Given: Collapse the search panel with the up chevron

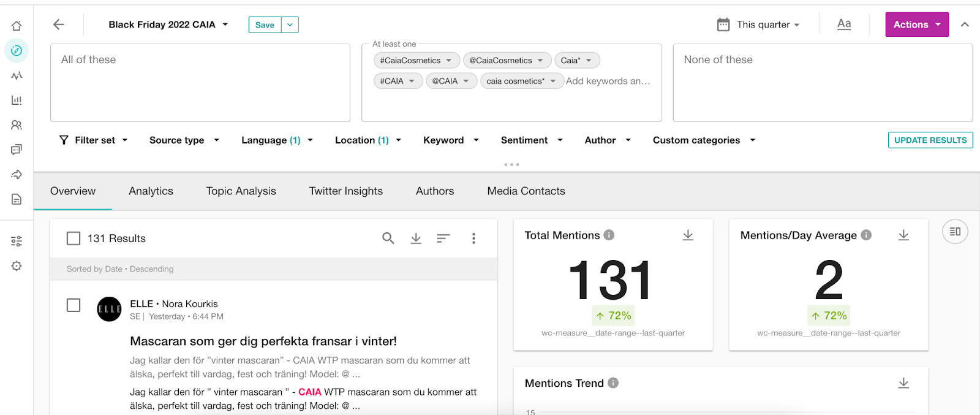Looking at the screenshot, I should pyautogui.click(x=965, y=25).
